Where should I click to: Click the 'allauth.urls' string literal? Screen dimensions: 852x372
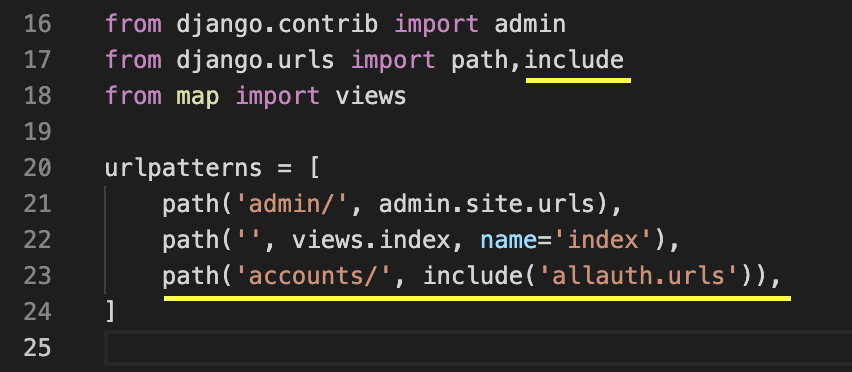[x=639, y=276]
